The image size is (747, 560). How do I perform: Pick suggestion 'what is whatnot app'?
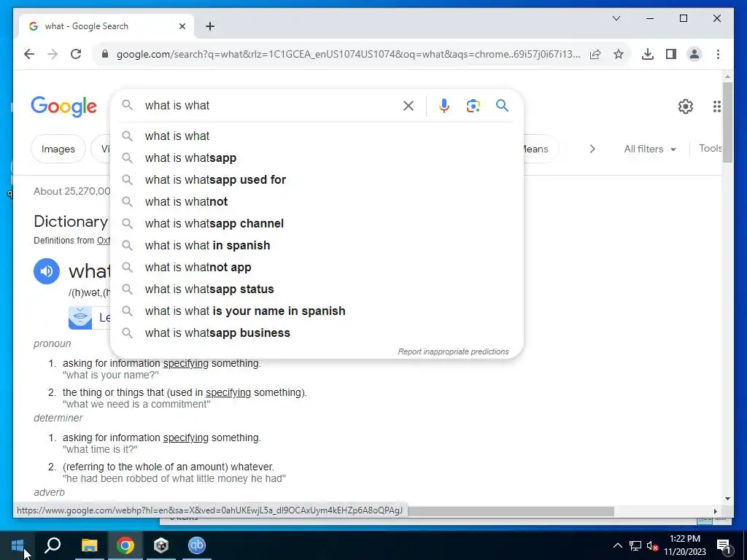(317, 267)
